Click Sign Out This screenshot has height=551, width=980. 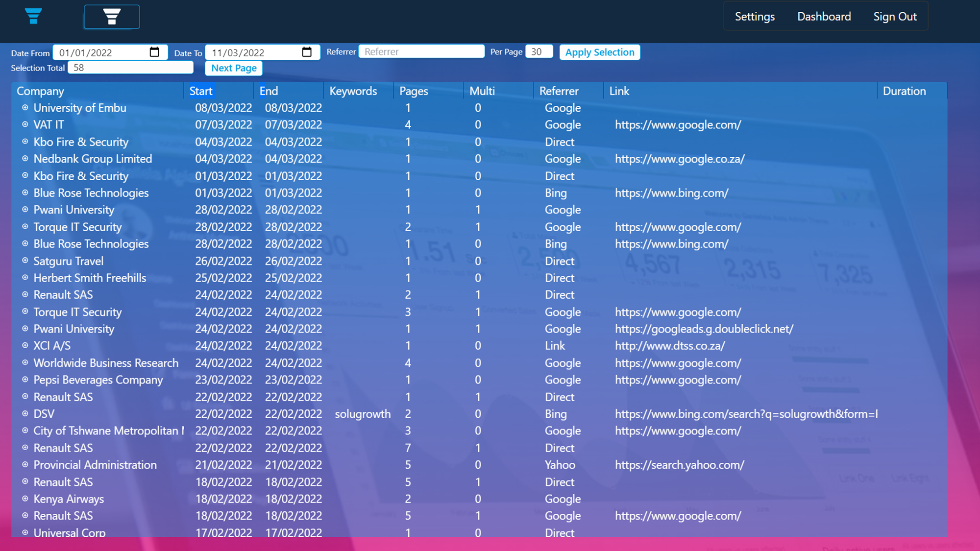tap(895, 17)
